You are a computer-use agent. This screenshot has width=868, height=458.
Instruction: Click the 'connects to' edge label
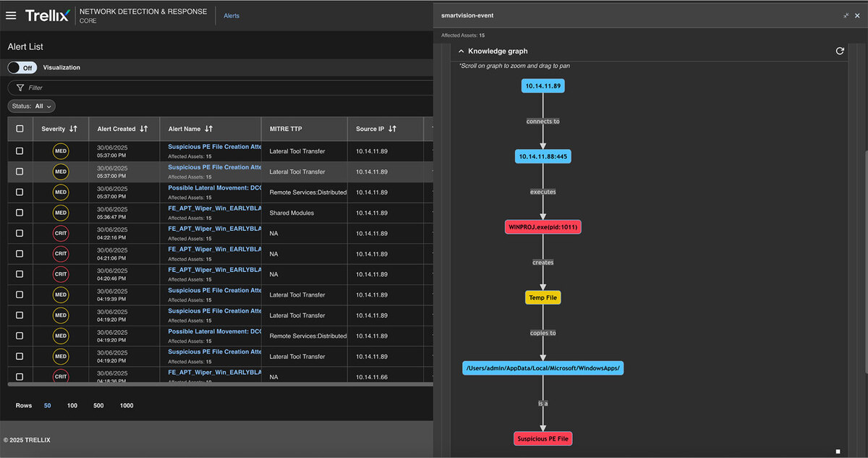tap(542, 122)
